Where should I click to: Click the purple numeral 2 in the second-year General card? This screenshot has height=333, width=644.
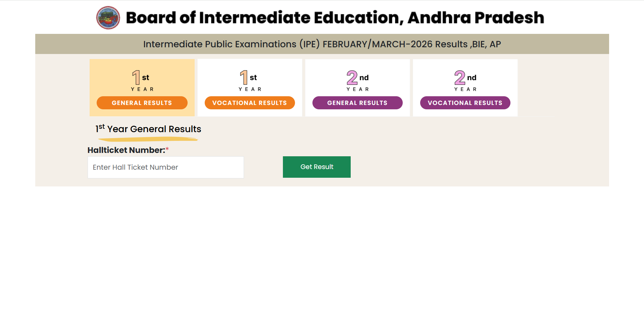[352, 77]
